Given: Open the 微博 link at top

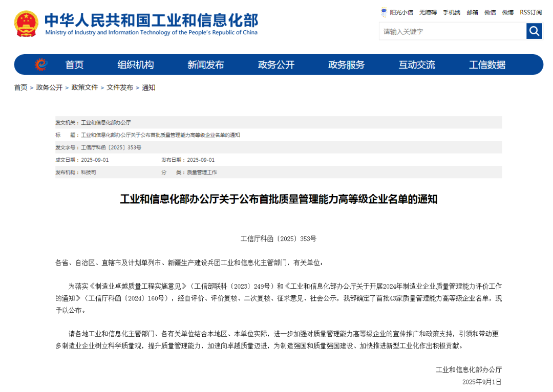Looking at the screenshot, I should pyautogui.click(x=507, y=12).
